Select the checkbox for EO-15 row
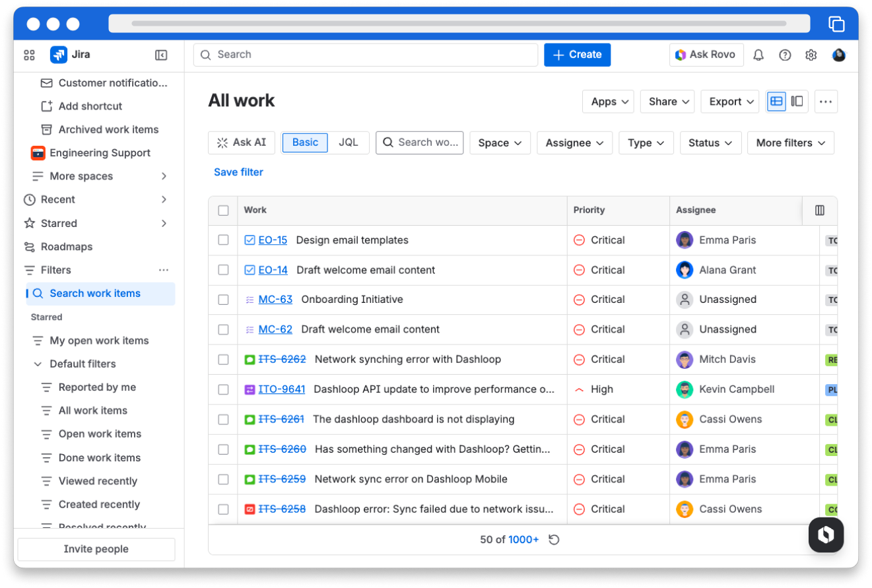This screenshot has width=872, height=588. click(x=223, y=240)
